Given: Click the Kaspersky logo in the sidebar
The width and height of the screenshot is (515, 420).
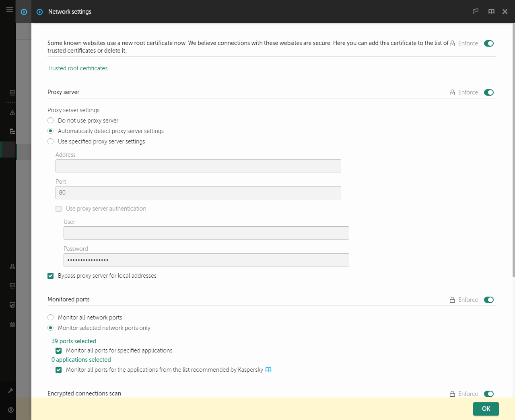Looking at the screenshot, I should 23,12.
